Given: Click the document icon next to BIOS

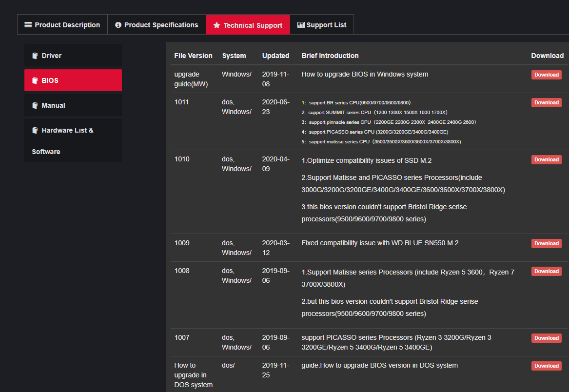Looking at the screenshot, I should point(35,80).
